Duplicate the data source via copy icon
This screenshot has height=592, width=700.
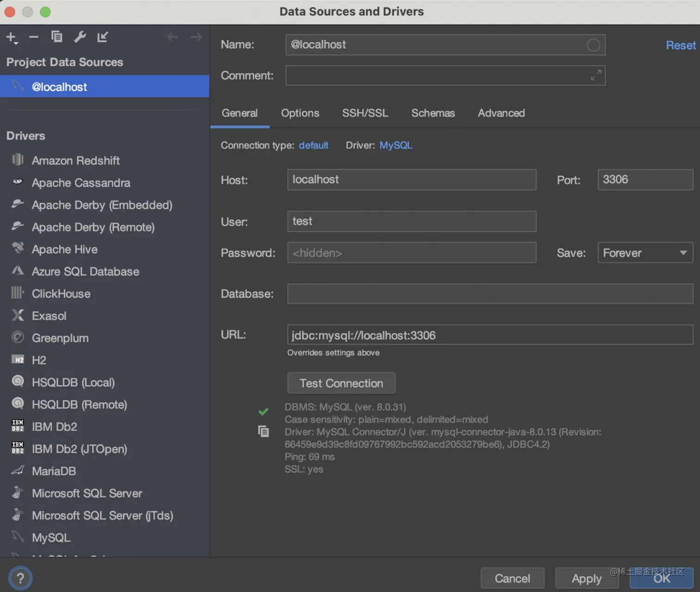pyautogui.click(x=56, y=37)
